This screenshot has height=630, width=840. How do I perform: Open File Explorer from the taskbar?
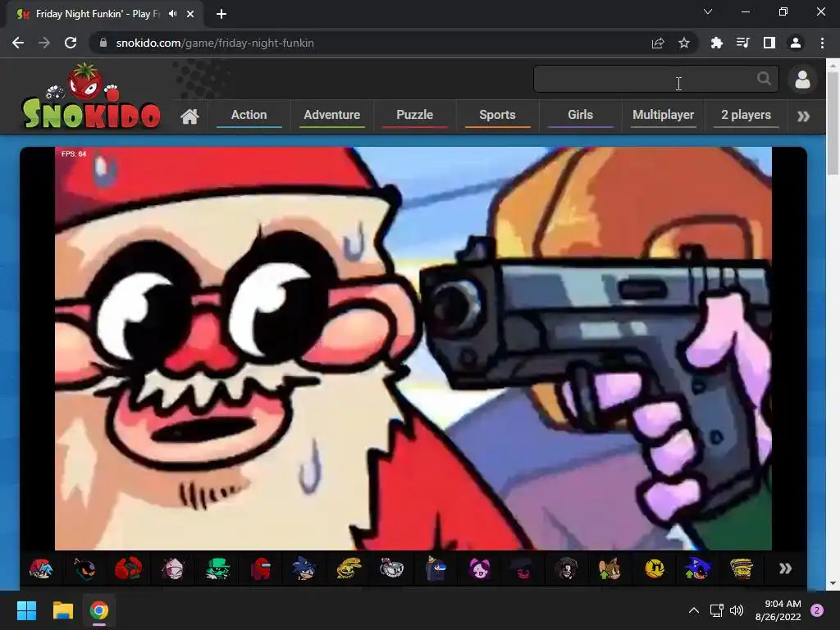click(62, 610)
